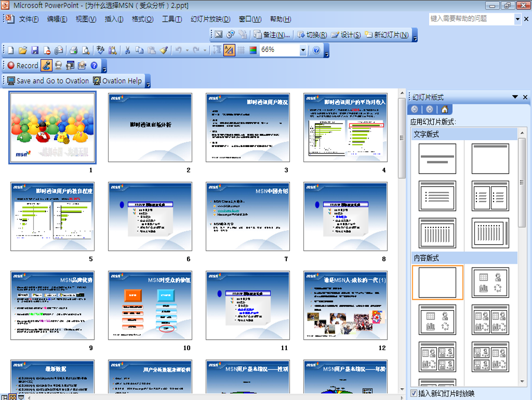The image size is (532, 400).
Task: Send the file as email attachment
Action: pos(59,50)
